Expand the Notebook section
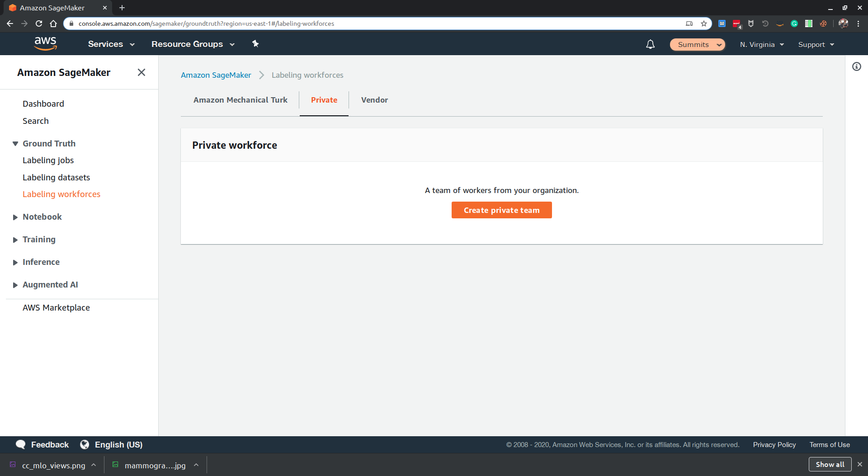868x476 pixels. pos(15,217)
